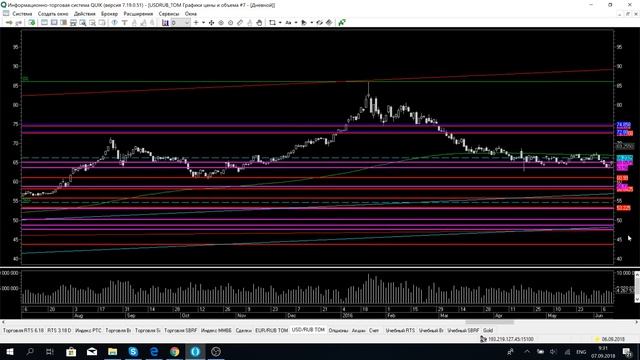Click the ENG language indicator in tray
Image resolution: width=640 pixels, height=360 pixels.
coord(581,352)
